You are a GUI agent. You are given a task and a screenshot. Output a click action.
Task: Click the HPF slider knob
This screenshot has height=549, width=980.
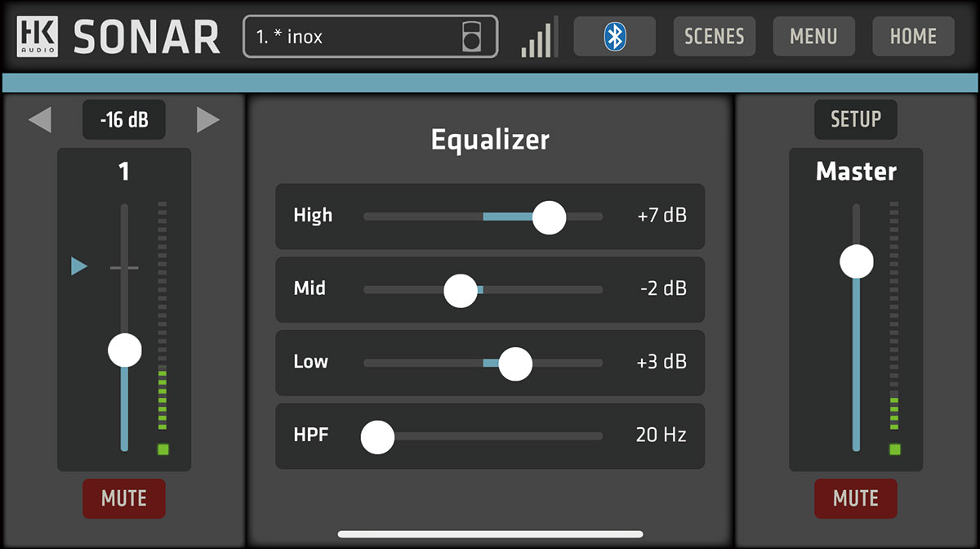pos(377,437)
